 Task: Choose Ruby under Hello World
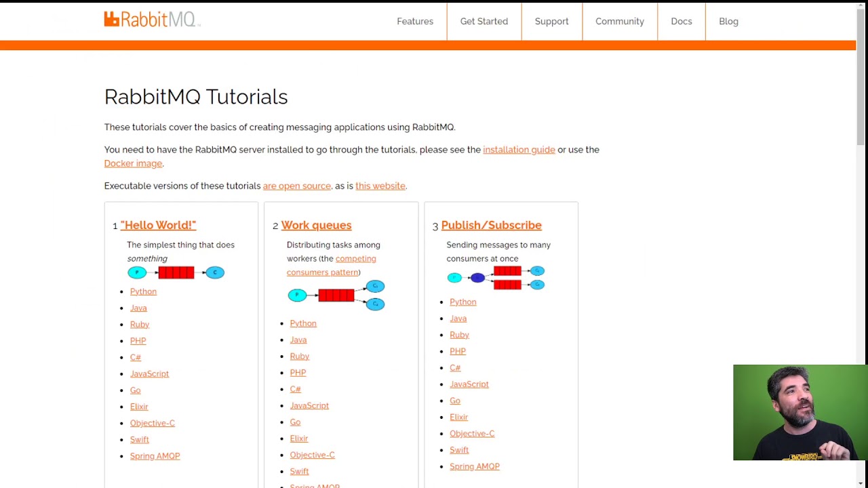tap(140, 325)
